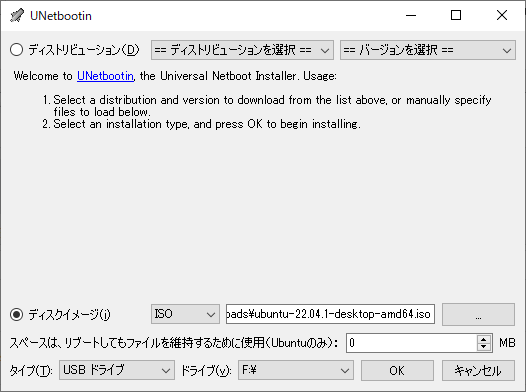
Task: Click the UNetbootin app icon in title bar
Action: [17, 15]
